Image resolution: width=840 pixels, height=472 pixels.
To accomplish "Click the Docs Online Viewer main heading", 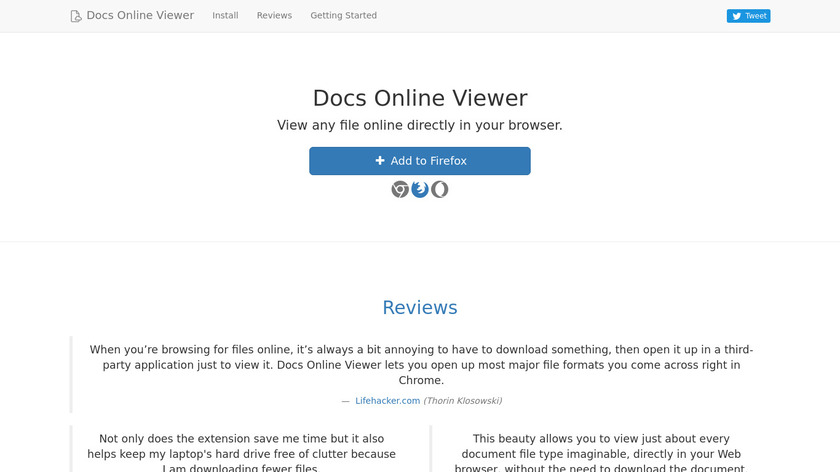I will [x=420, y=98].
